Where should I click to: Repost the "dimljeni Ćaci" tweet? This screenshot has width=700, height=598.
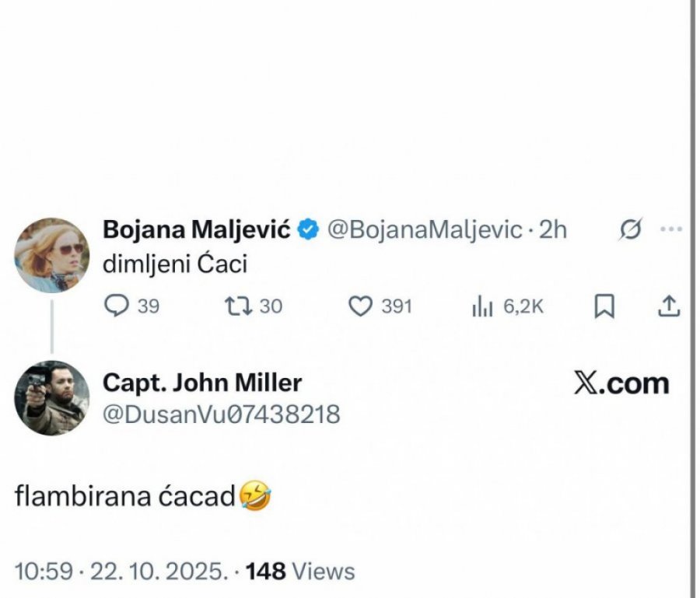tap(233, 307)
